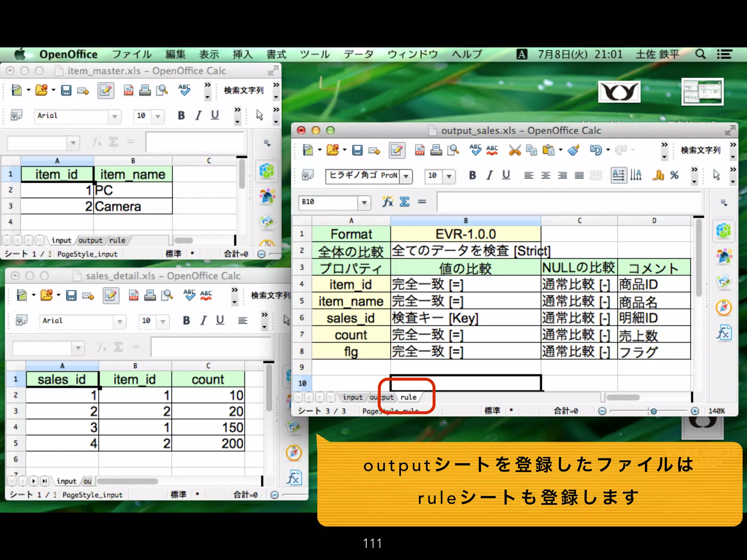
Task: Open the データ menu
Action: pyautogui.click(x=359, y=54)
